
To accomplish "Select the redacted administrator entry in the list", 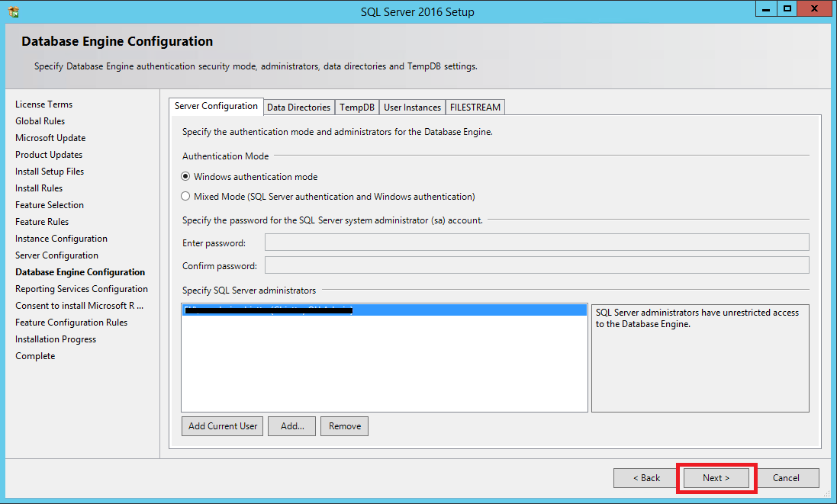I will point(385,310).
